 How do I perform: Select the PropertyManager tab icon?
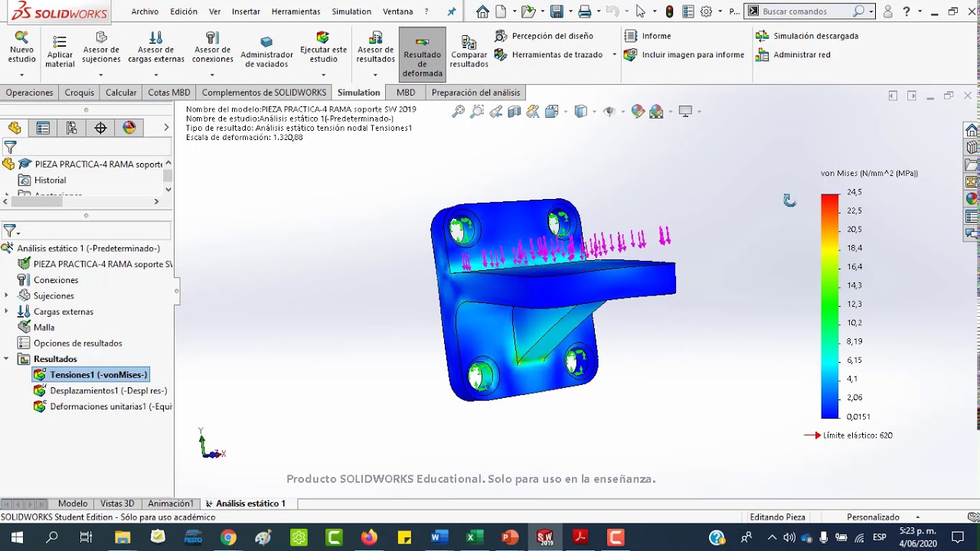43,128
